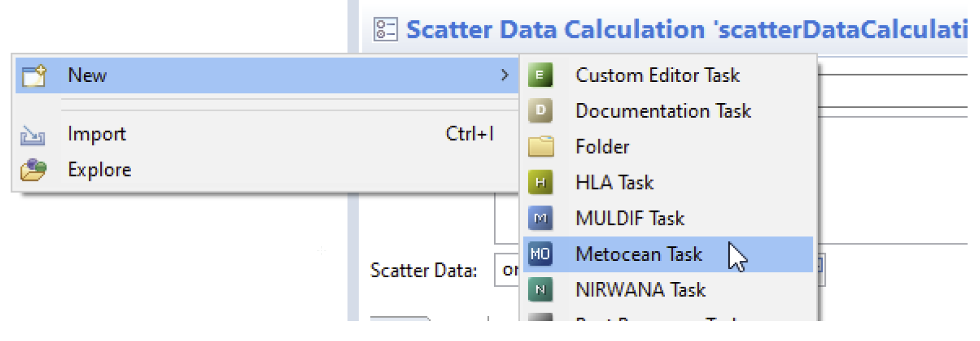Expand the New submenu arrow
Screen dimensions: 980x341
[x=505, y=76]
